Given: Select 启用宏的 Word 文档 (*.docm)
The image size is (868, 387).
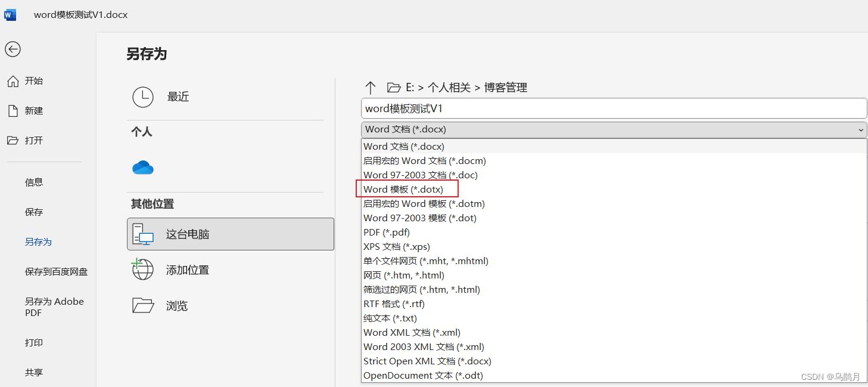Looking at the screenshot, I should [614, 160].
